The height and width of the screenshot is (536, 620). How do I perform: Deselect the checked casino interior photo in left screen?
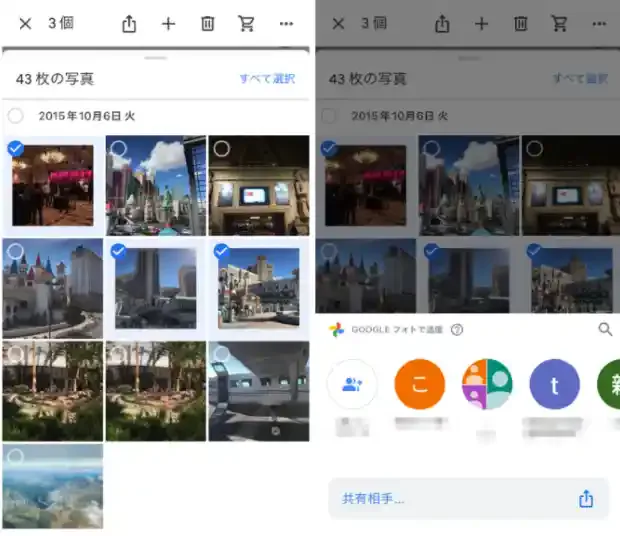16,149
